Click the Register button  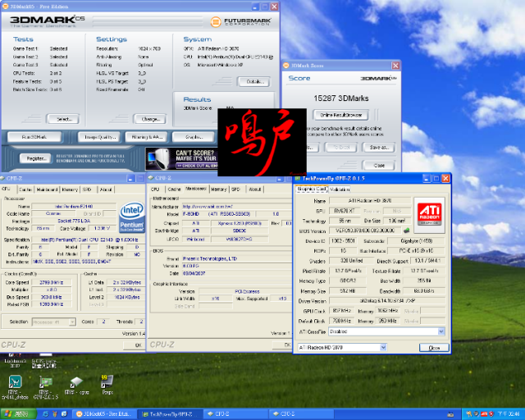coord(36,158)
